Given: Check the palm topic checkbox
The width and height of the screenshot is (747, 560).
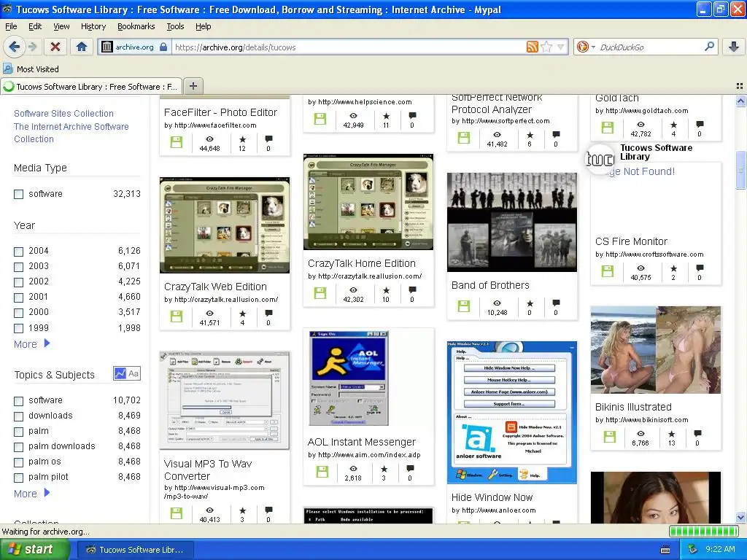Looking at the screenshot, I should 18,432.
